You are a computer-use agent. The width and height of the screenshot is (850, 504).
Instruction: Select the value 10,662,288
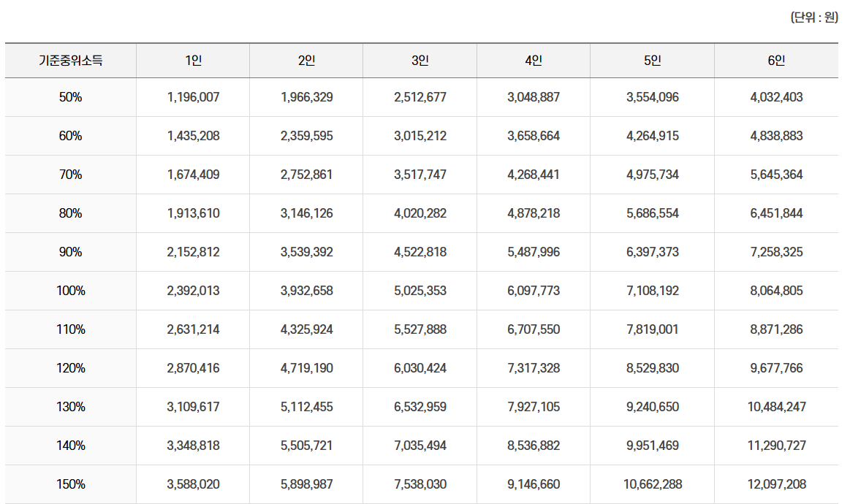[x=652, y=484]
